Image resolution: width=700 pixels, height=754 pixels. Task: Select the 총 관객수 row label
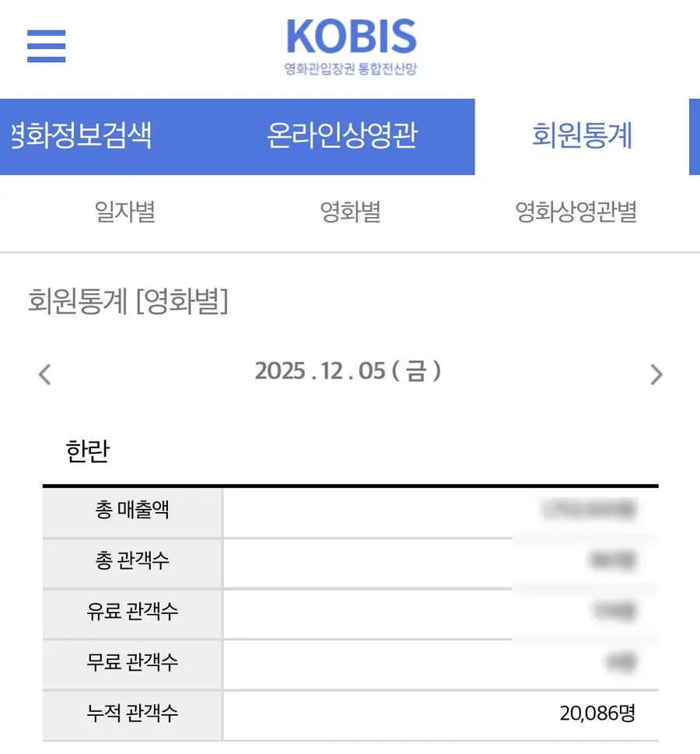(x=132, y=561)
